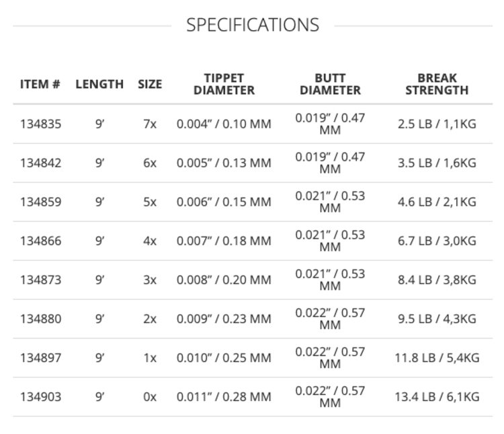Select item number 134873
The width and height of the screenshot is (504, 434).
pos(40,280)
